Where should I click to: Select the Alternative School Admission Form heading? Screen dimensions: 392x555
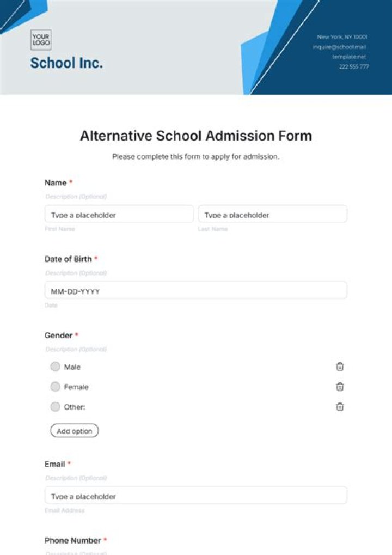tap(196, 136)
